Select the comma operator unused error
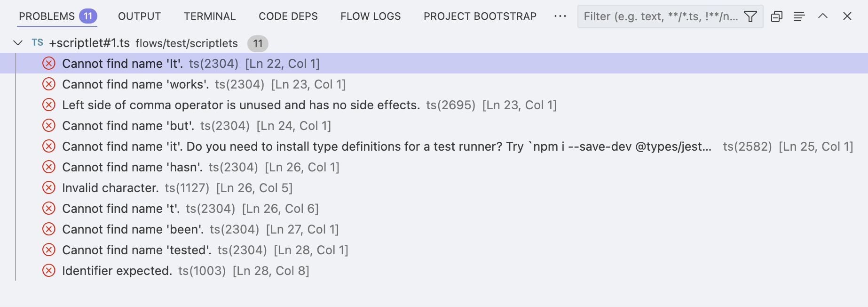This screenshot has height=307, width=868. pyautogui.click(x=241, y=105)
